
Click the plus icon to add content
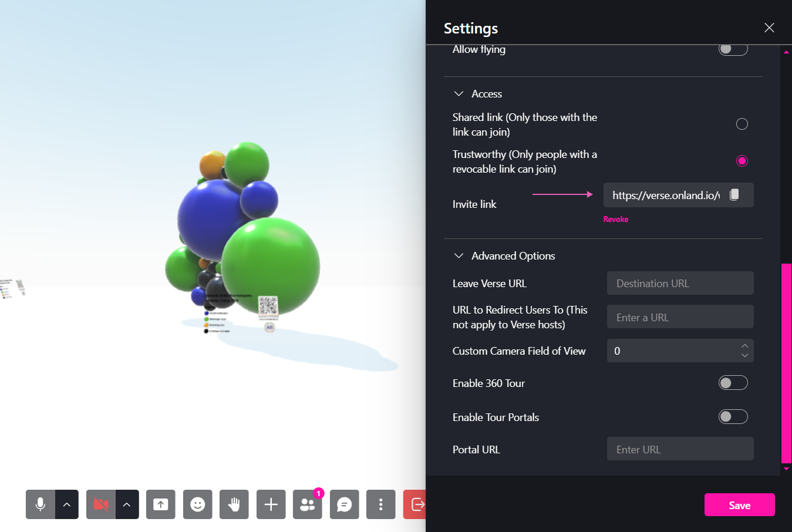[271, 504]
